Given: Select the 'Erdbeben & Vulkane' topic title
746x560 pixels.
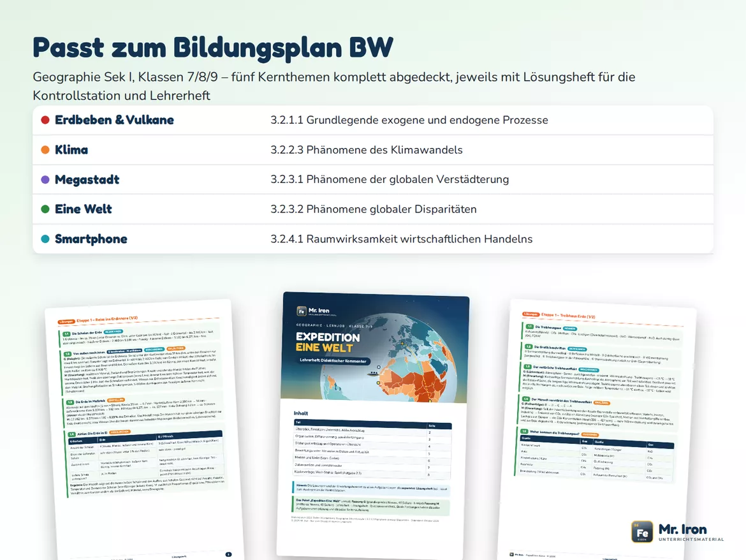Looking at the screenshot, I should pyautogui.click(x=114, y=120).
